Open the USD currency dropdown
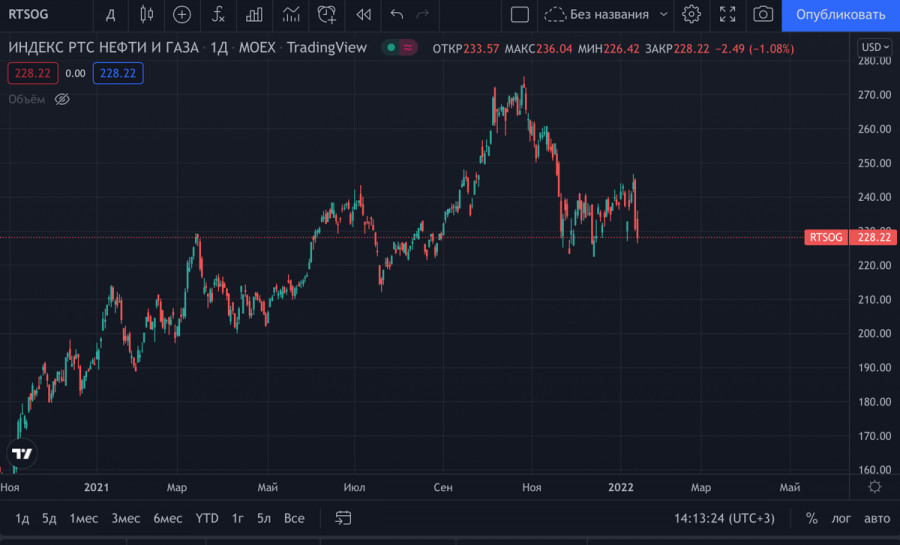The width and height of the screenshot is (900, 545). (x=875, y=47)
